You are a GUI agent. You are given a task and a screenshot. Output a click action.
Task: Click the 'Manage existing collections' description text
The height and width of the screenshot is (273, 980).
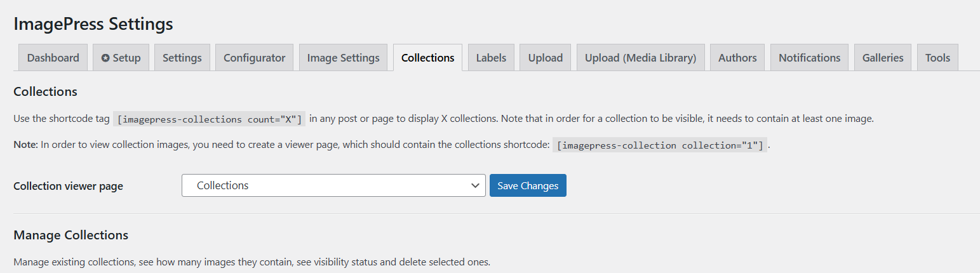252,262
